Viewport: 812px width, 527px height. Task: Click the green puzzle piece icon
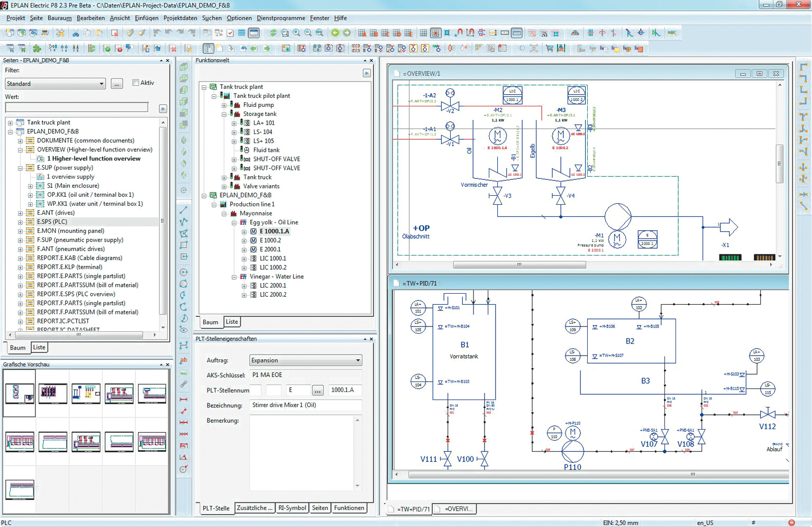pos(37,49)
